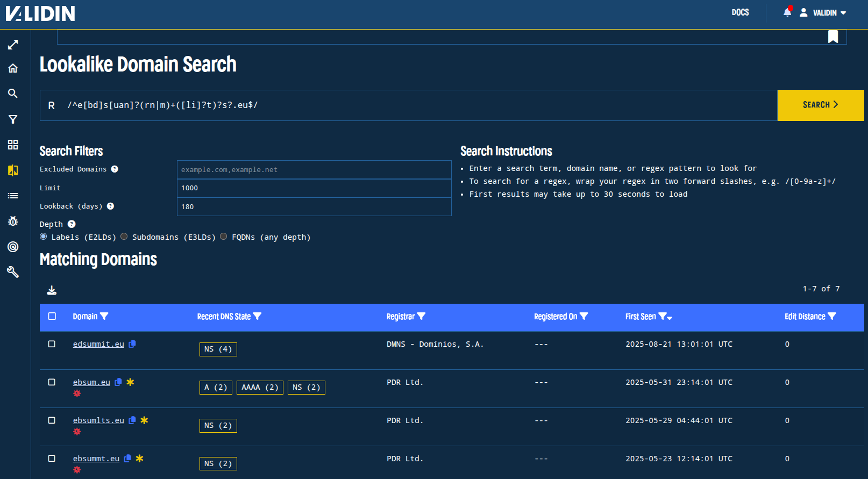Check the ebsum.eu row checkbox
868x479 pixels.
52,382
